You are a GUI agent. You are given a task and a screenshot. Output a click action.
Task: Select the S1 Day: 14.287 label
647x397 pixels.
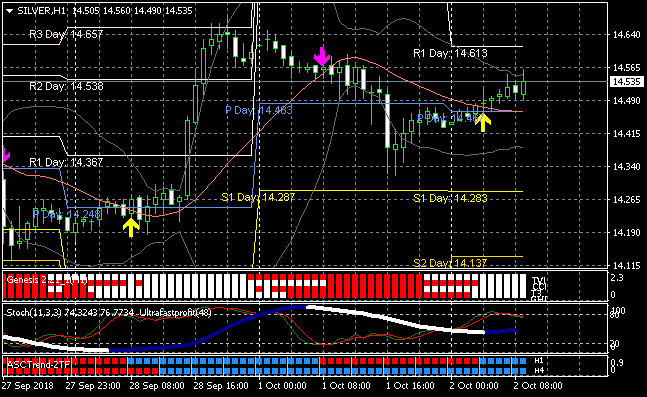pos(258,197)
